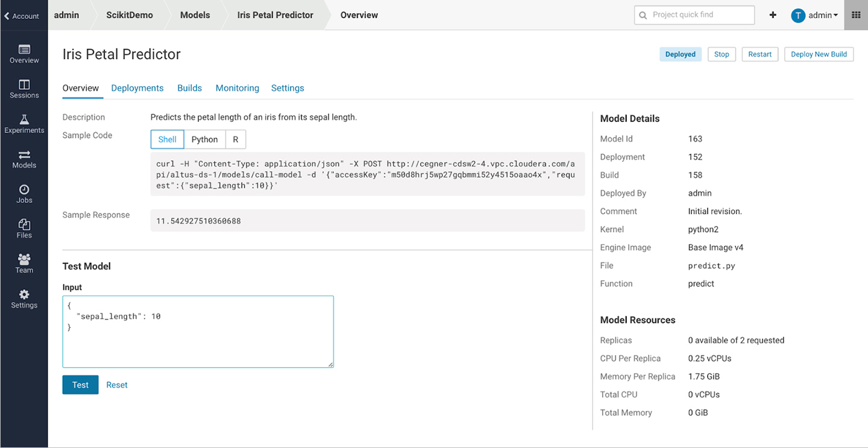The height and width of the screenshot is (448, 868).
Task: Switch to the Overview tab
Action: click(x=81, y=88)
